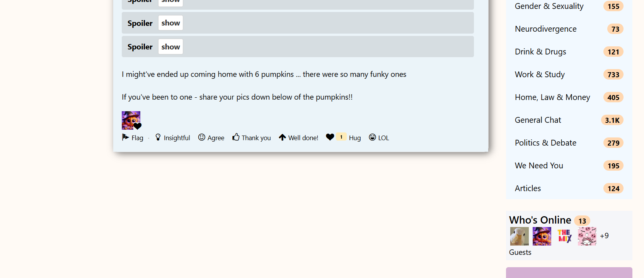Flag this post using the flag icon

[125, 137]
